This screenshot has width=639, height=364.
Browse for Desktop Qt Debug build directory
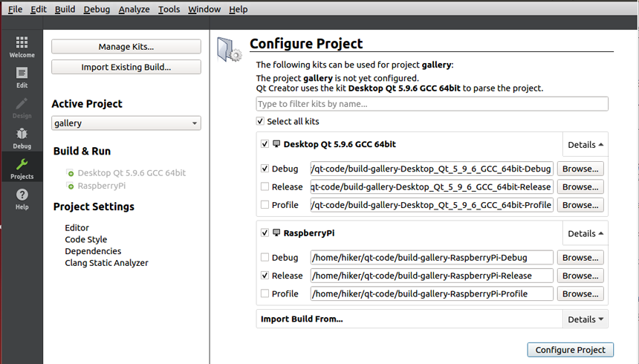580,169
